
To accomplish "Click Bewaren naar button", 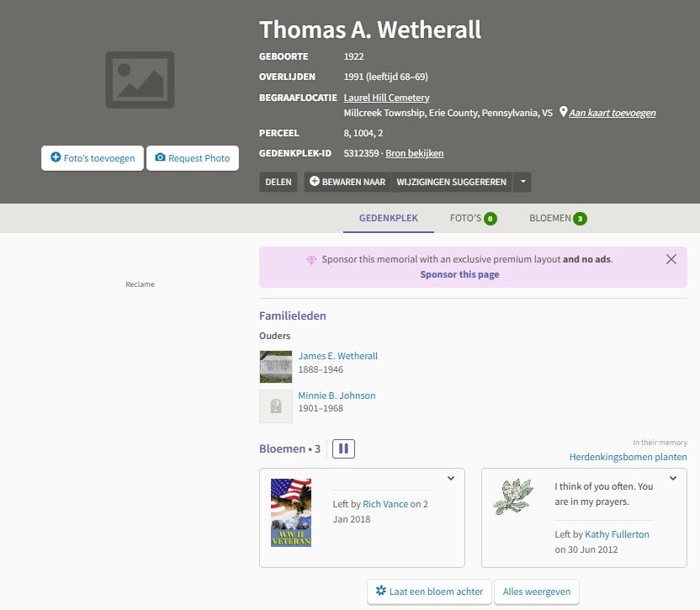I will [347, 182].
